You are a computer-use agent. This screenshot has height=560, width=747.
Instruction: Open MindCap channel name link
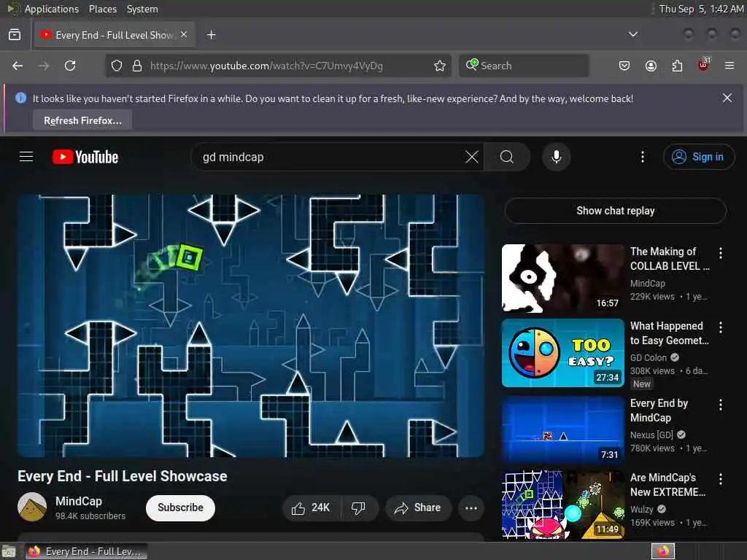(79, 501)
